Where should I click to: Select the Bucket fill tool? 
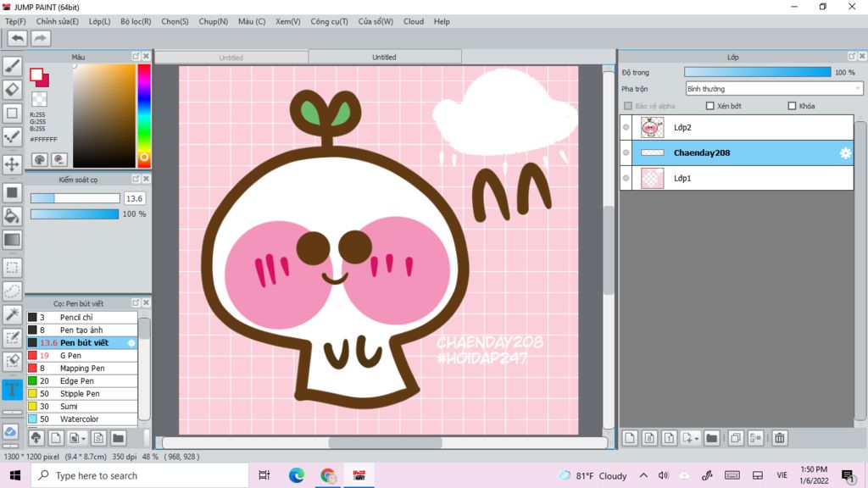pos(12,216)
